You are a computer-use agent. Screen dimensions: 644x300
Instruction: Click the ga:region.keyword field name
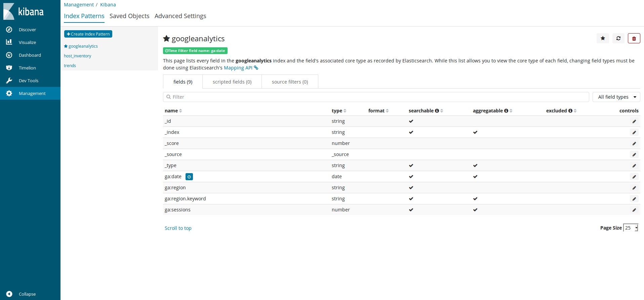(x=185, y=199)
